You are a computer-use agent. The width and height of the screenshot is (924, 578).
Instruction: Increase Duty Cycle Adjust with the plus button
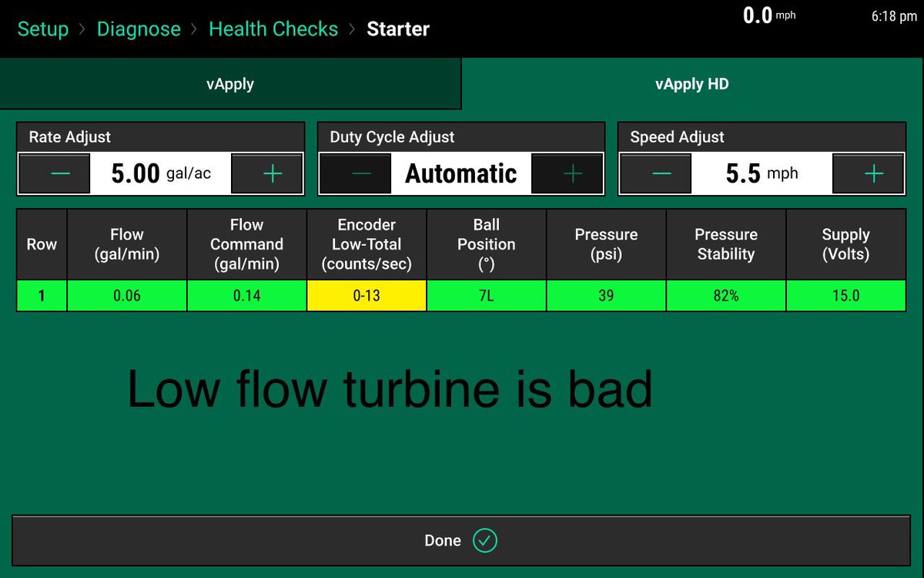[567, 173]
